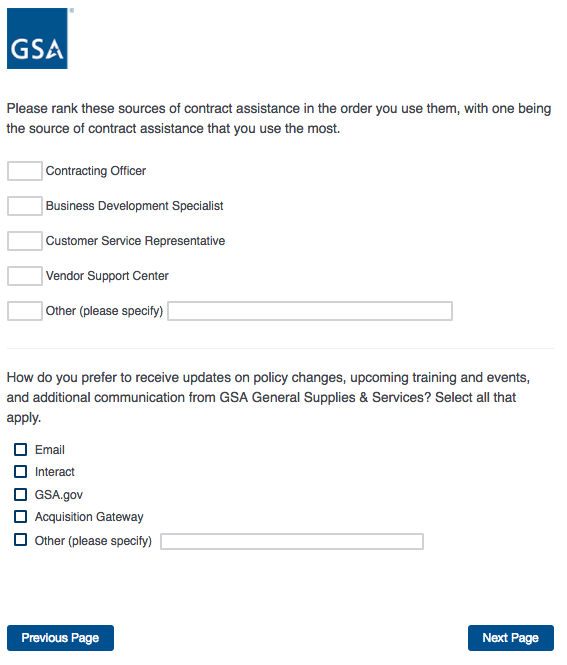
Task: Enable the Acquisition Gateway checkbox
Action: [x=20, y=517]
